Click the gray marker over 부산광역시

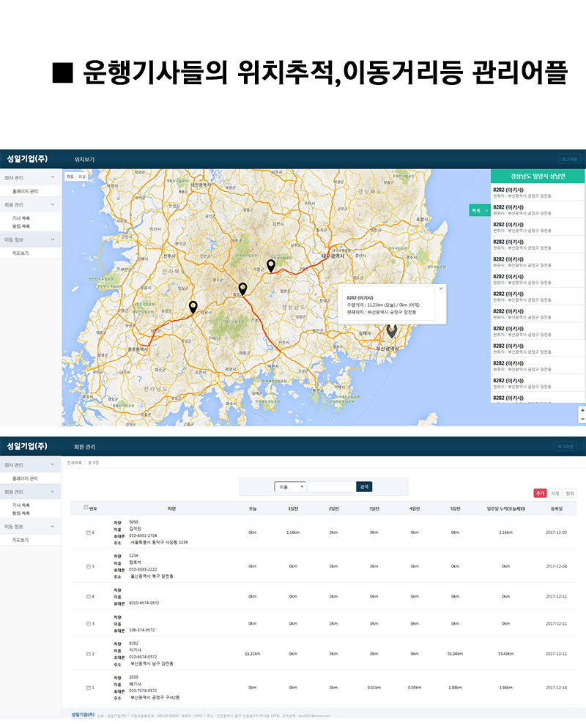392,330
